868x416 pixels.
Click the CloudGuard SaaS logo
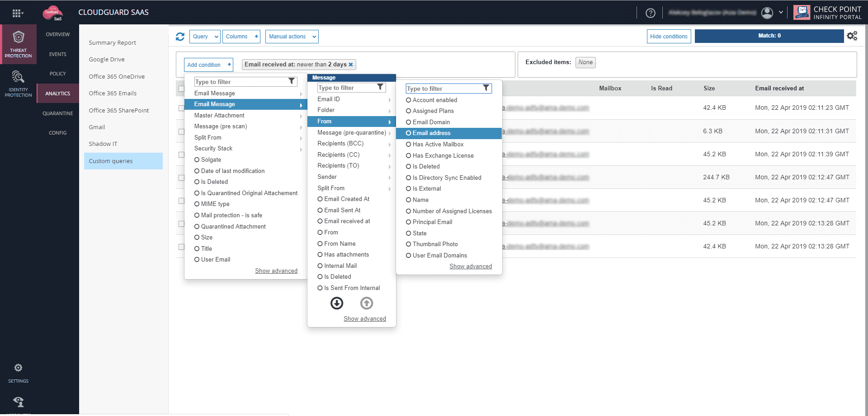click(52, 13)
